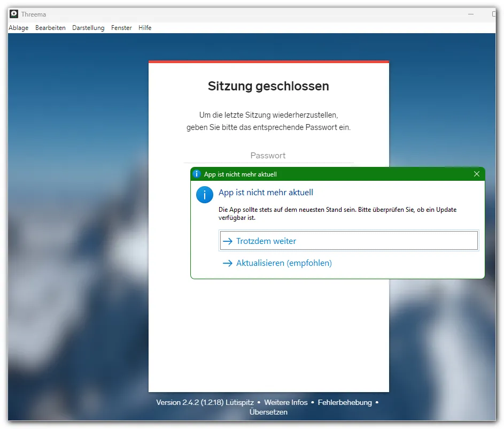Viewport: 504px width, 429px height.
Task: Click the Übersetzen link in footer
Action: pyautogui.click(x=268, y=412)
